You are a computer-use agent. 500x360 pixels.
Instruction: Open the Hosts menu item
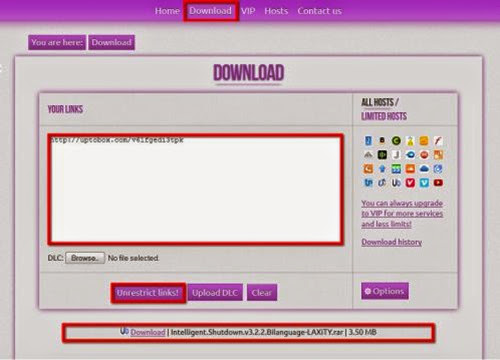pos(276,11)
